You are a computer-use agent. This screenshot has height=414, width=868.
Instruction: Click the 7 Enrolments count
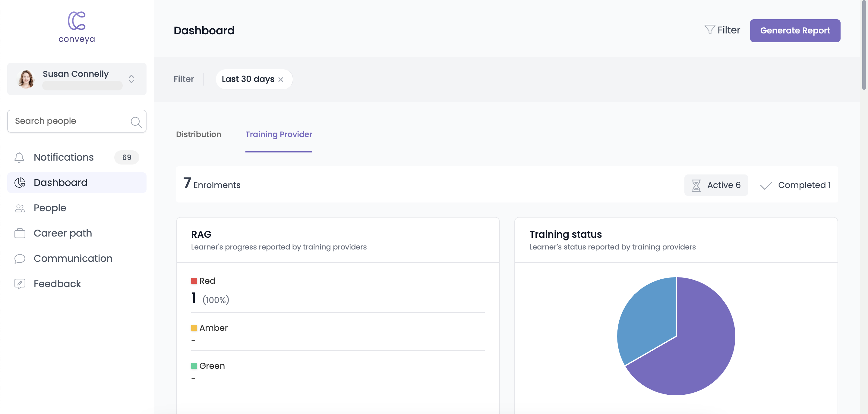click(212, 183)
